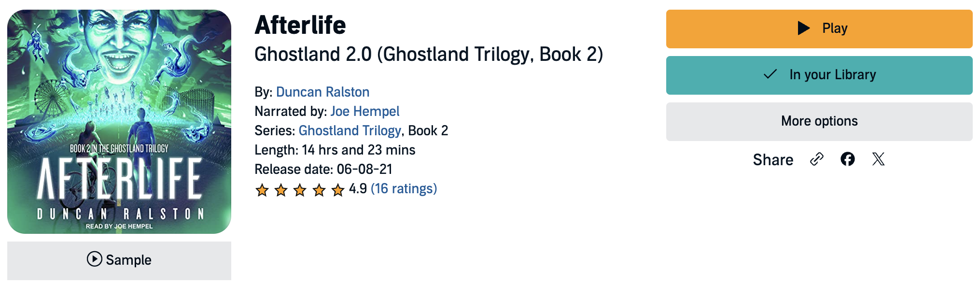Click the Afterlife cover art thumbnail
This screenshot has height=285, width=980.
click(119, 122)
